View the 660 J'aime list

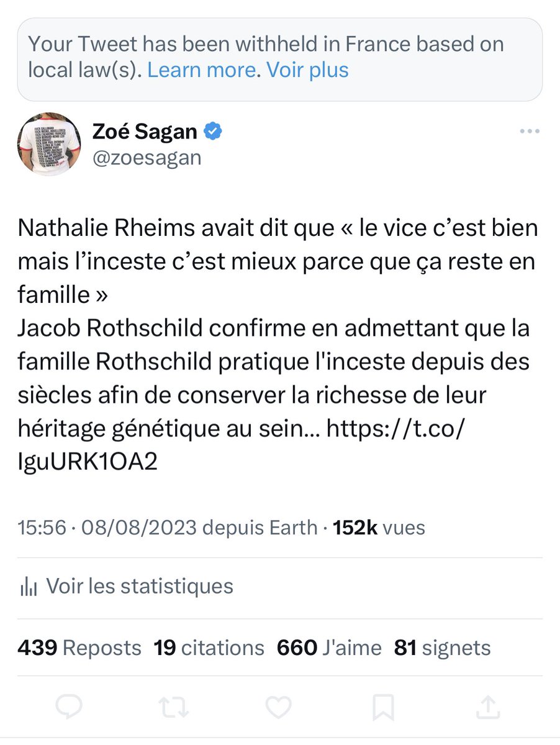coord(329,648)
